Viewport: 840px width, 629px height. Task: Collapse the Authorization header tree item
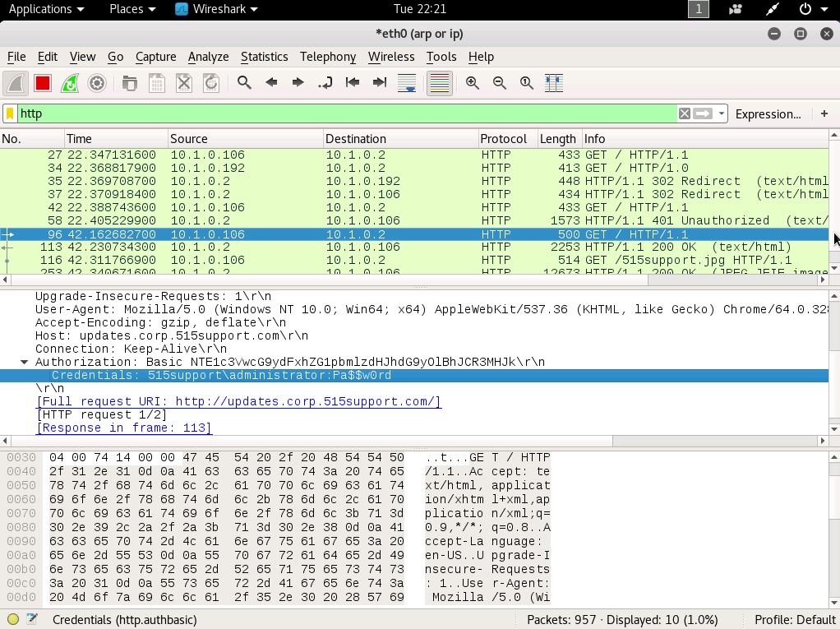pyautogui.click(x=24, y=362)
